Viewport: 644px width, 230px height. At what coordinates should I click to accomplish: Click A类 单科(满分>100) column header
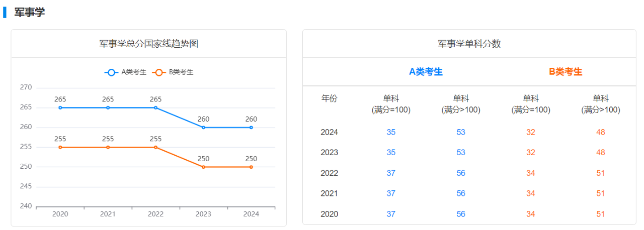pyautogui.click(x=461, y=104)
